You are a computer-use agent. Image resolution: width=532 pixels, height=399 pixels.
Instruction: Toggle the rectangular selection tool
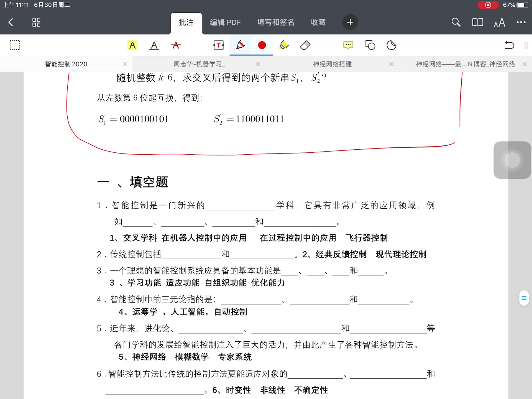(x=15, y=45)
